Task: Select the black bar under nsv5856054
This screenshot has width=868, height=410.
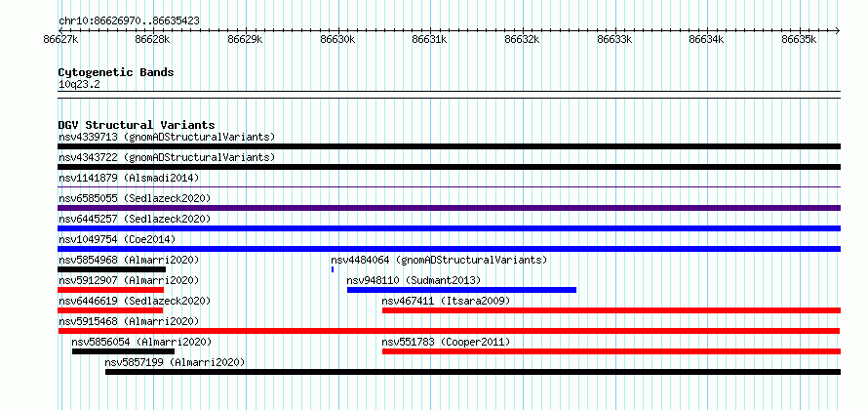Action: (124, 351)
